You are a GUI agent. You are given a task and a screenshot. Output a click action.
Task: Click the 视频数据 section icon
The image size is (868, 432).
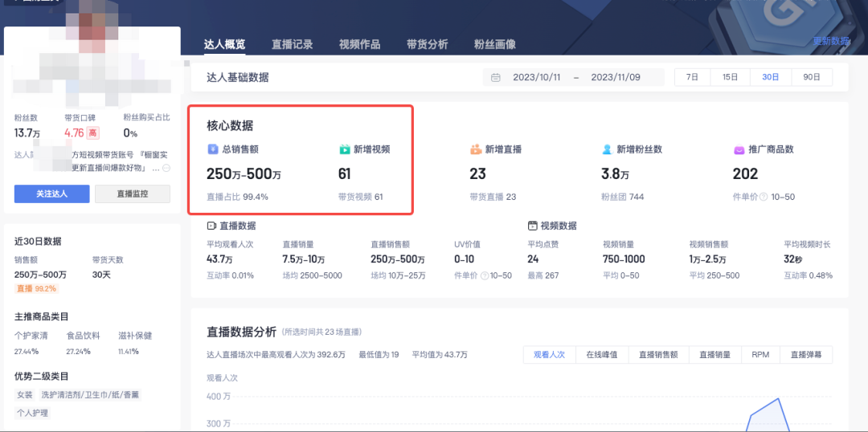click(x=532, y=226)
